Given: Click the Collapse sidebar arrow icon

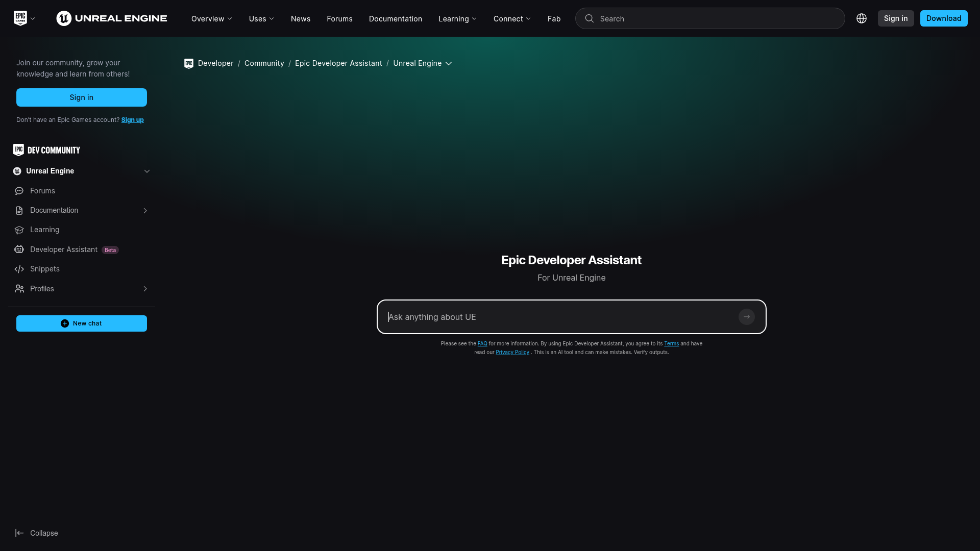Looking at the screenshot, I should pos(19,533).
